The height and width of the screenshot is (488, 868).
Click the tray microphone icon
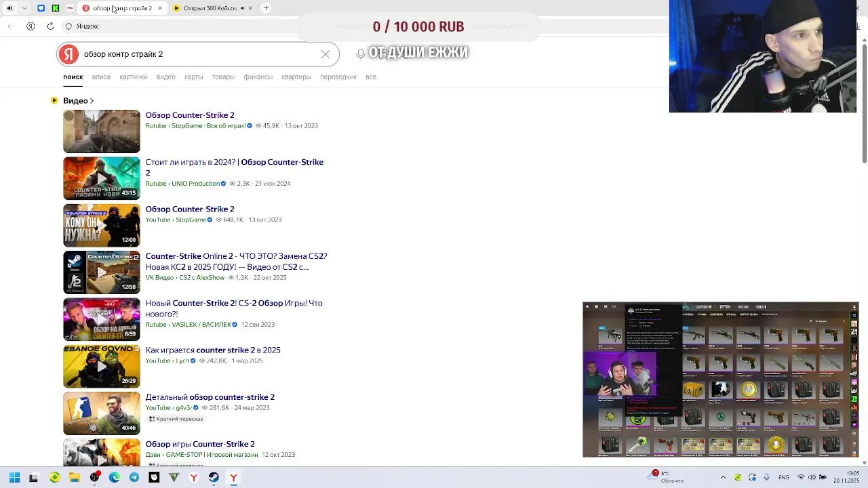[766, 477]
